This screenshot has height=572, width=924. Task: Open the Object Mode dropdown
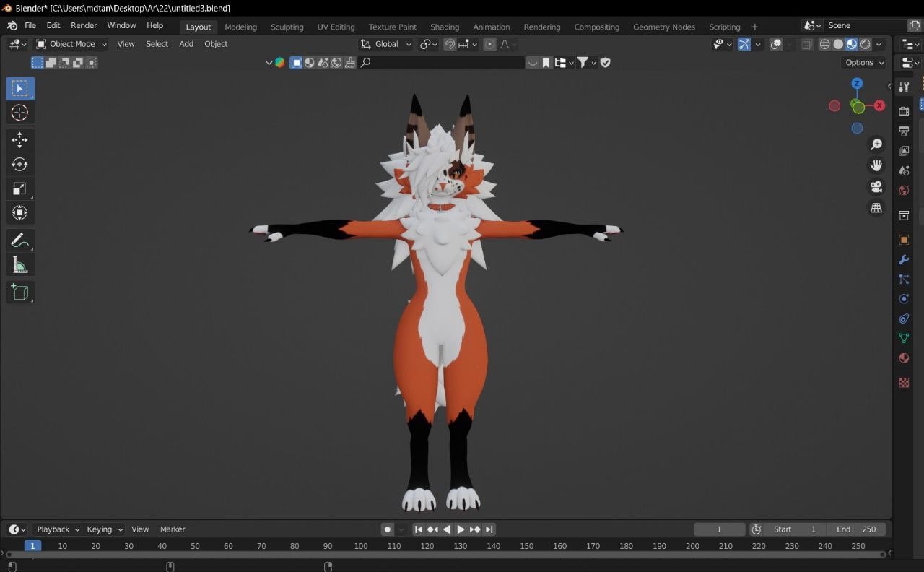point(71,44)
